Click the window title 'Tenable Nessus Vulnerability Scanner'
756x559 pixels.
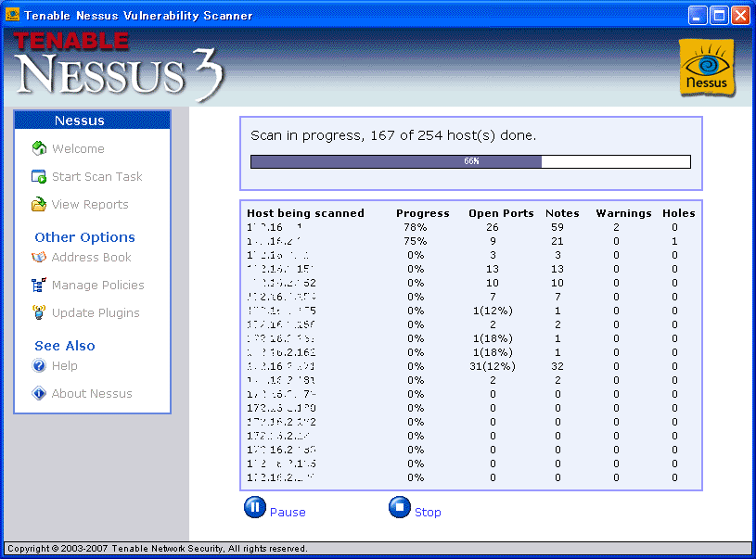[x=138, y=16]
